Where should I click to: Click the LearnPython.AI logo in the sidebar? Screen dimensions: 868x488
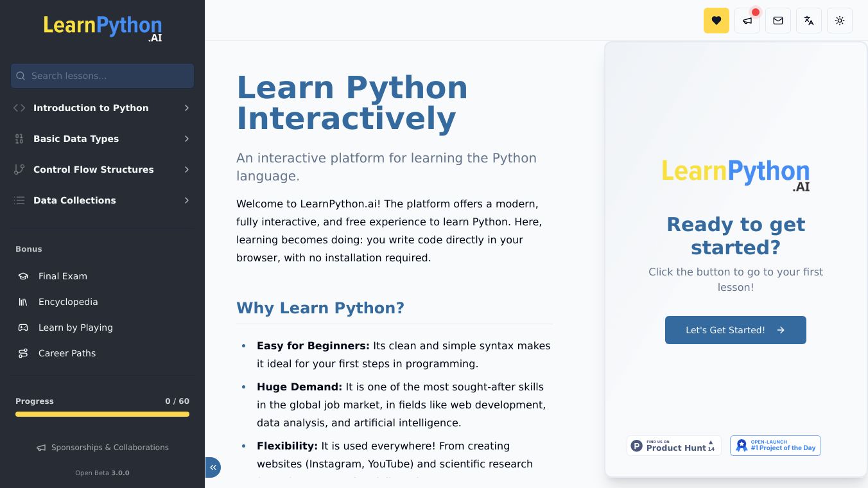[x=103, y=29]
